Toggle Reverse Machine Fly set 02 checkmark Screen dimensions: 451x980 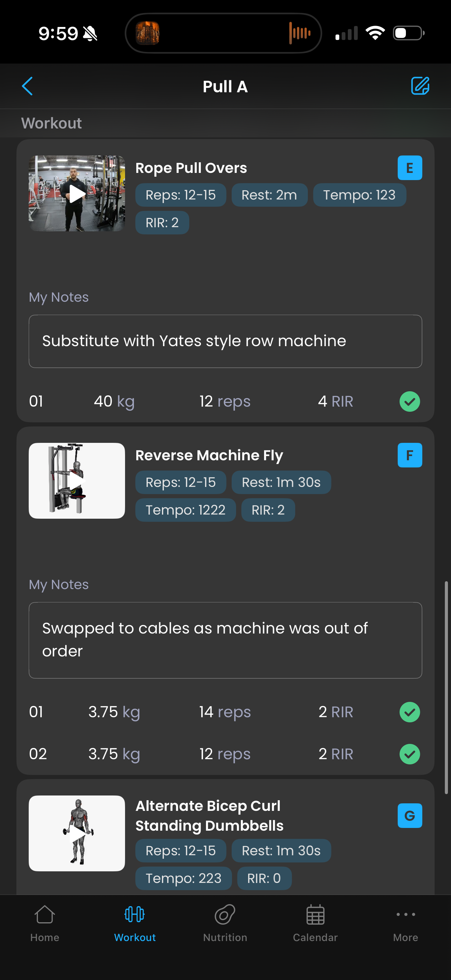point(410,754)
